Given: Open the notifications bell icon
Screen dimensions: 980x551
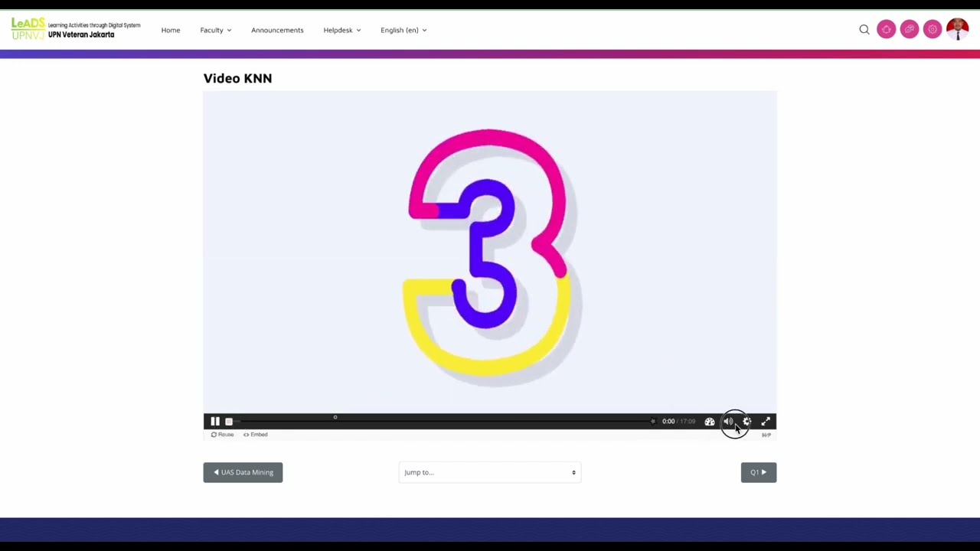Looking at the screenshot, I should (886, 30).
